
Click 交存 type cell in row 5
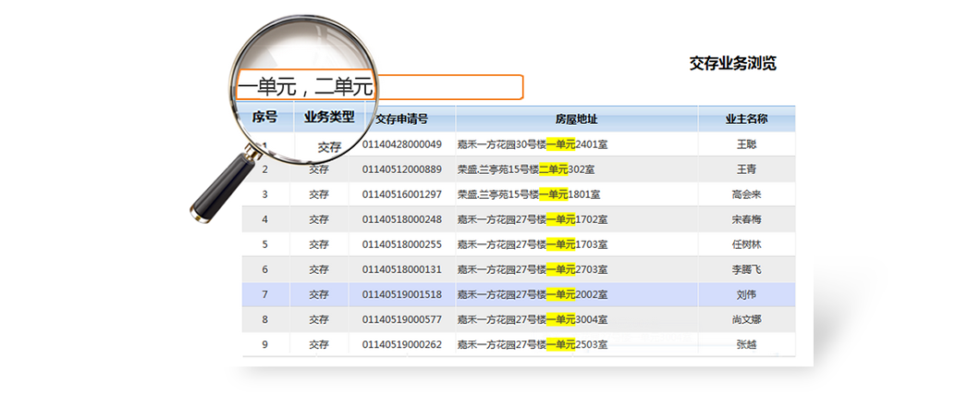tap(319, 244)
